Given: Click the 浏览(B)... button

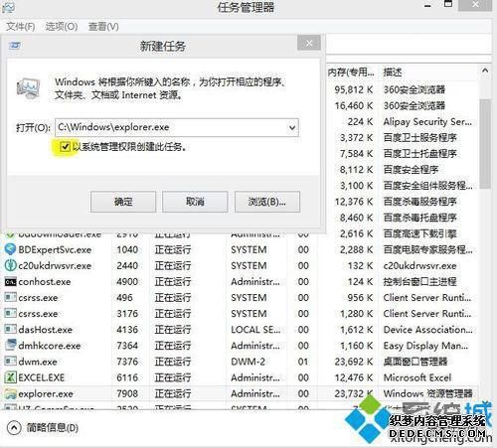Looking at the screenshot, I should 267,202.
